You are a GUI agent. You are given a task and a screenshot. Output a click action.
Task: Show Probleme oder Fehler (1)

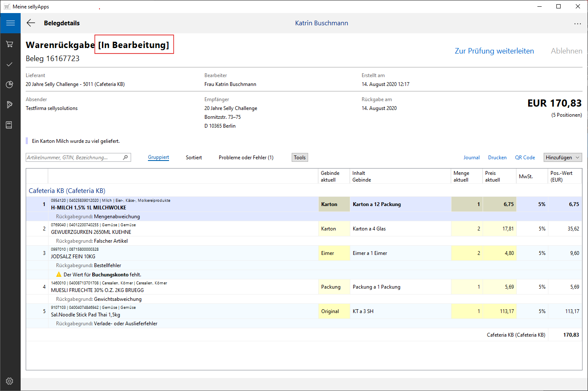point(246,158)
